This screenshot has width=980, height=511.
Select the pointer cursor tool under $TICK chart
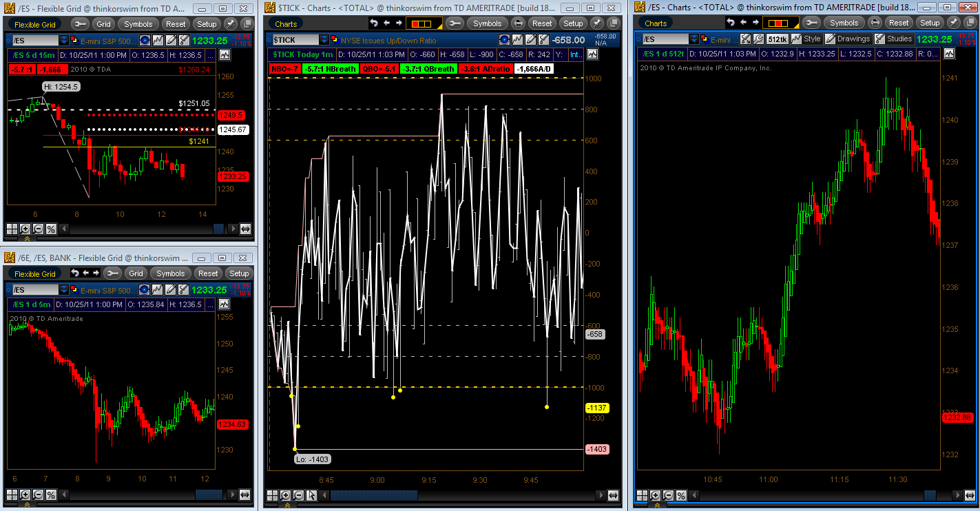311,495
